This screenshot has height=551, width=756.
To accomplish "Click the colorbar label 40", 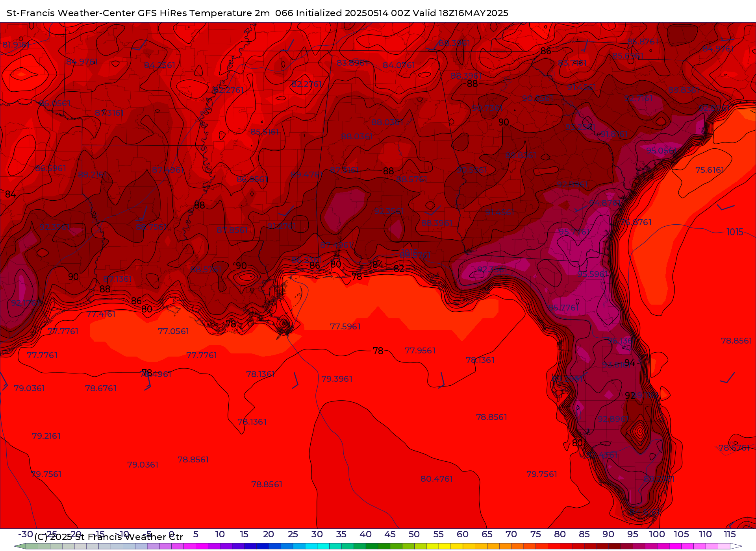I will 365,534.
